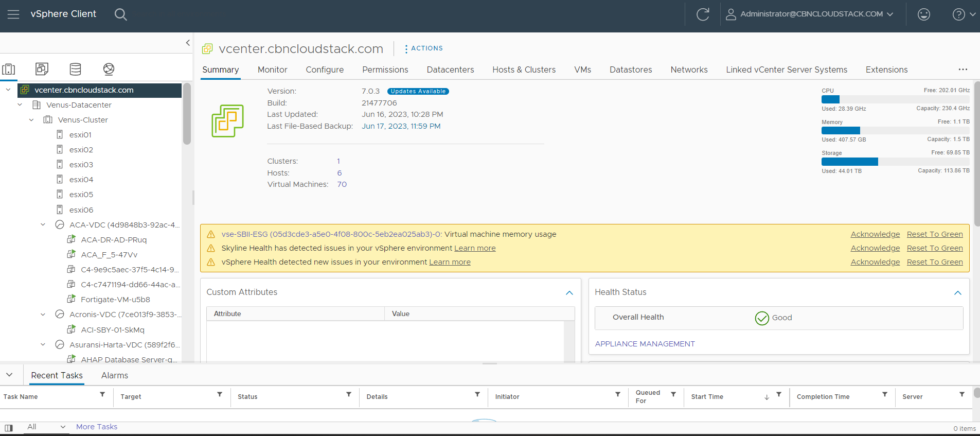
Task: Open the Alarms tab
Action: 114,376
